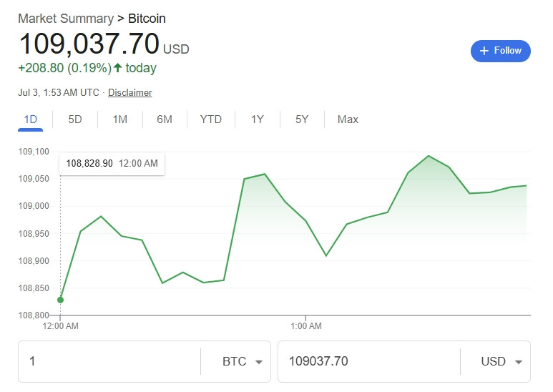Click the green data point dot on the chart

[60, 300]
